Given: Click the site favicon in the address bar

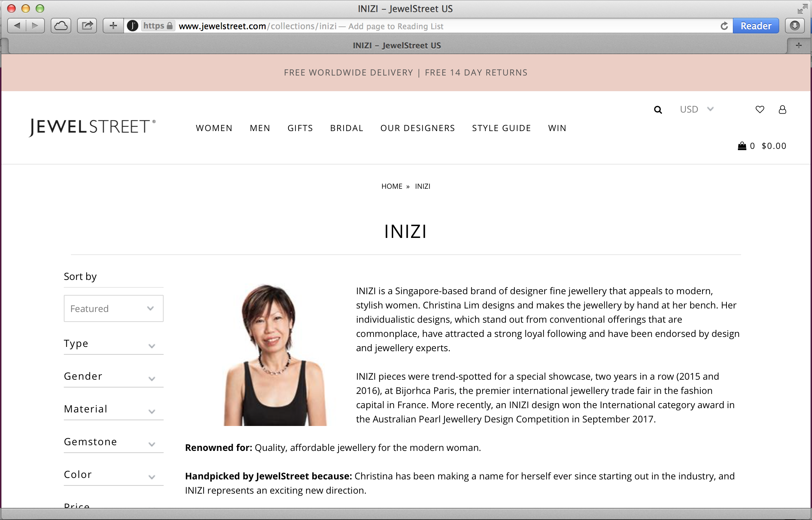Looking at the screenshot, I should pos(133,26).
